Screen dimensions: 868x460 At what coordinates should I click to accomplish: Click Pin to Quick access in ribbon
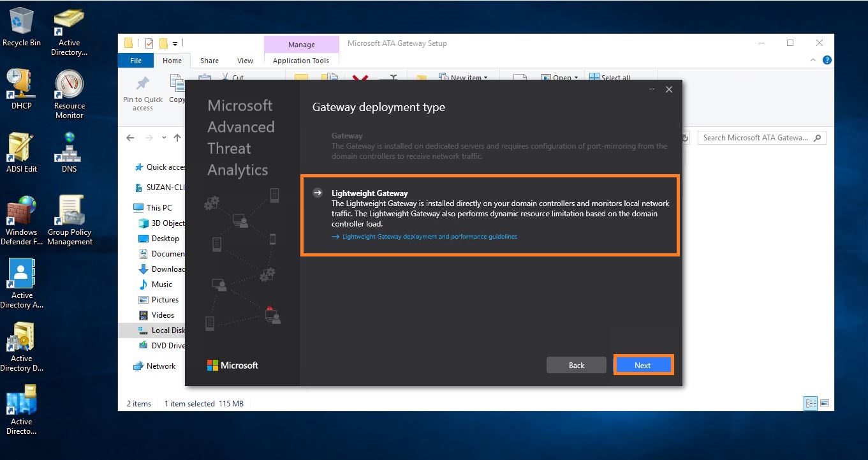(143, 93)
